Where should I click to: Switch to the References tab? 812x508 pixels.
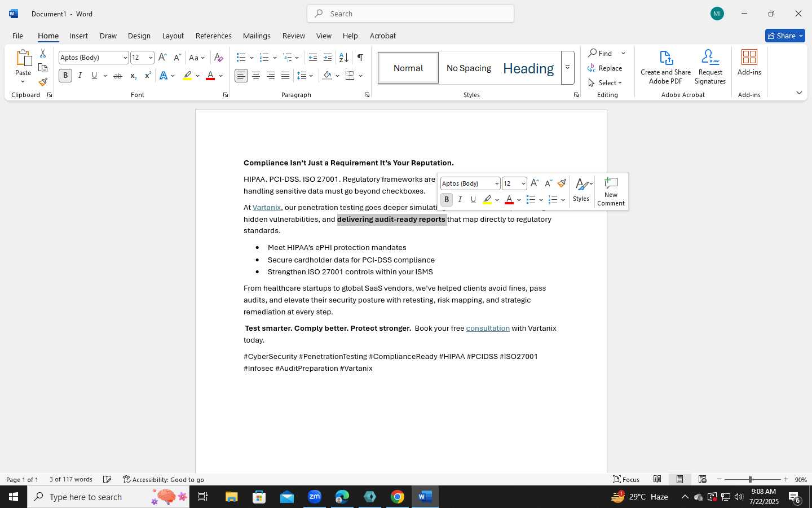click(214, 36)
